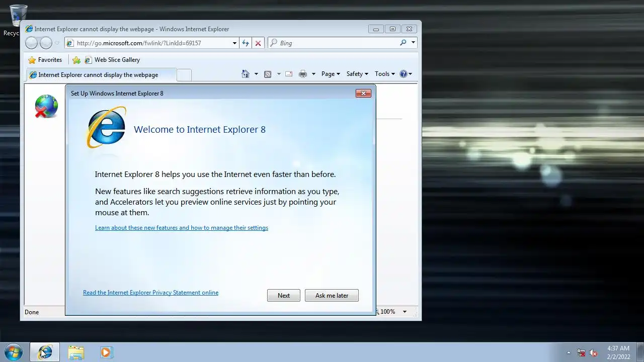The image size is (644, 362).
Task: Click the 'Welcome to Internet Explorer 8' heading
Action: [x=200, y=129]
